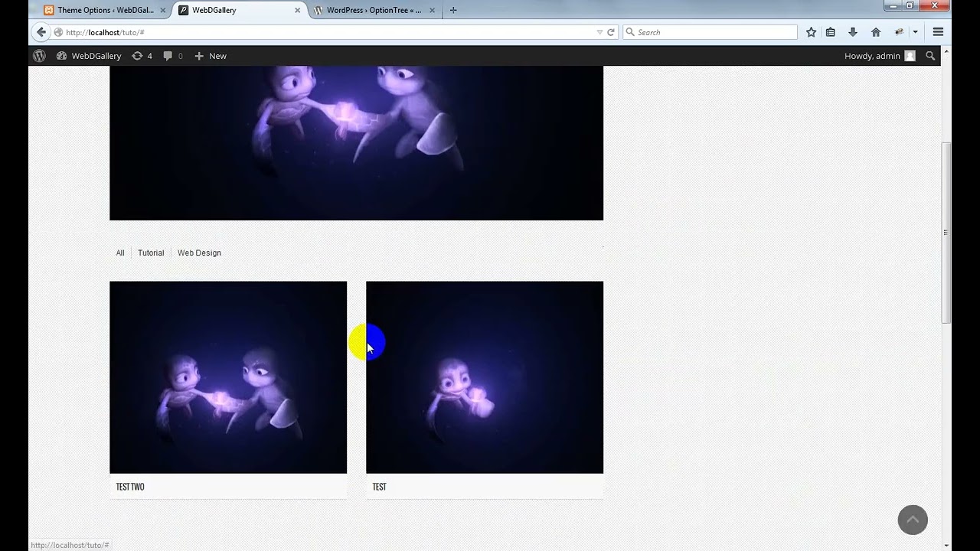Click the site identity globe icon

tap(58, 32)
